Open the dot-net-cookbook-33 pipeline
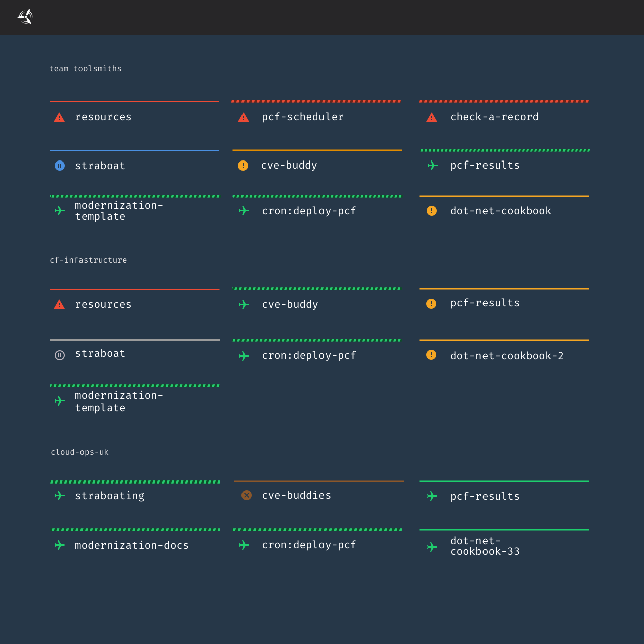Screen dimensions: 644x644 point(485,546)
